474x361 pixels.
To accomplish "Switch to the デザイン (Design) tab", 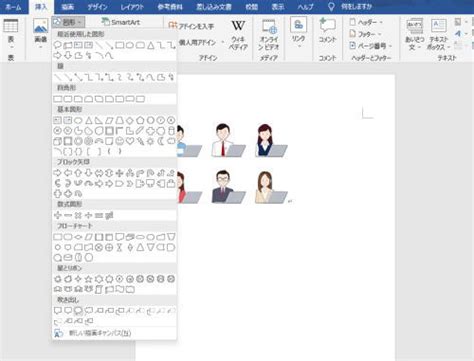I will click(97, 7).
